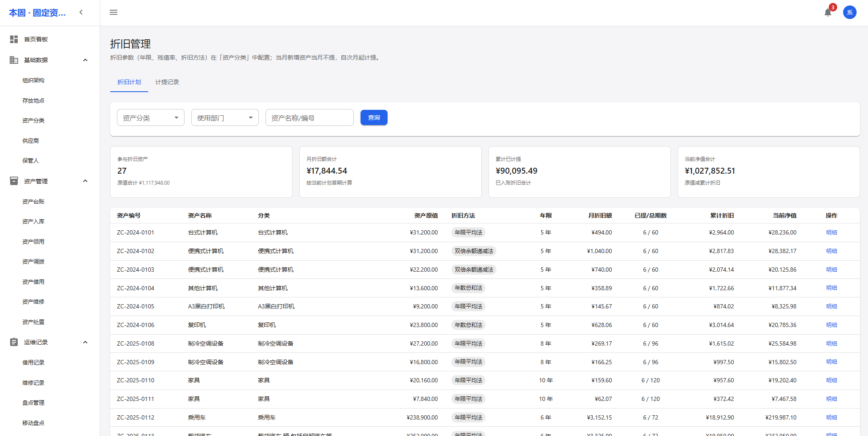Open the notification bell
Viewport: 868px width, 436px height.
[827, 13]
